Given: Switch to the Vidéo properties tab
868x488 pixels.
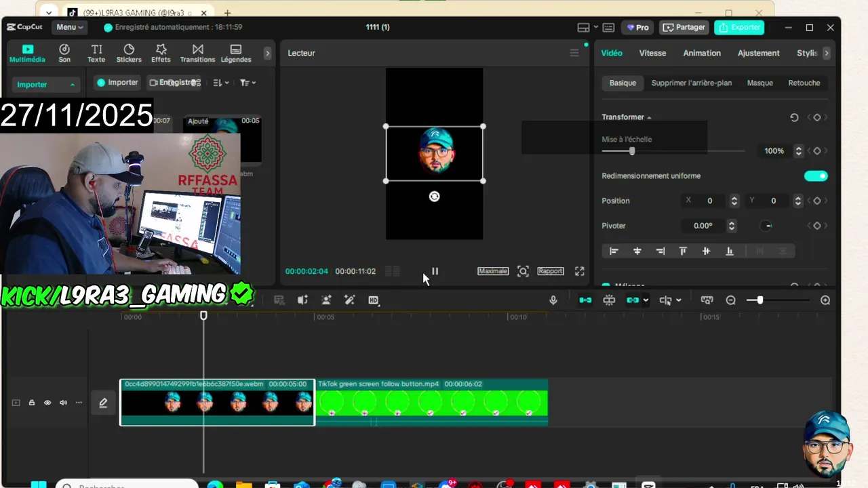Looking at the screenshot, I should pyautogui.click(x=612, y=53).
